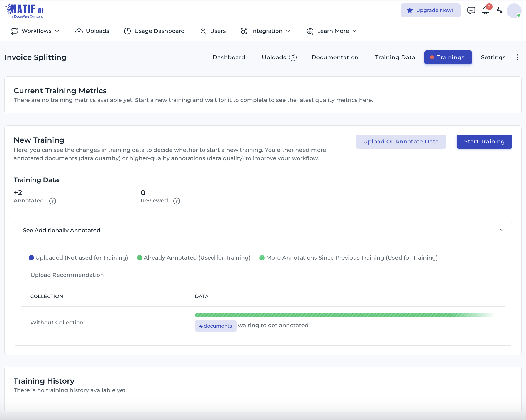The width and height of the screenshot is (526, 420).
Task: Open the Training Data tab
Action: click(395, 57)
